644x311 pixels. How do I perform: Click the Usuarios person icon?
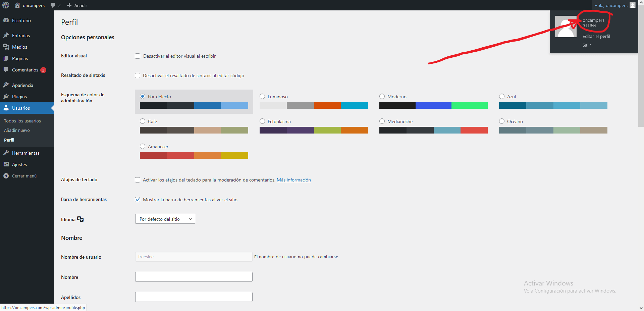6,108
